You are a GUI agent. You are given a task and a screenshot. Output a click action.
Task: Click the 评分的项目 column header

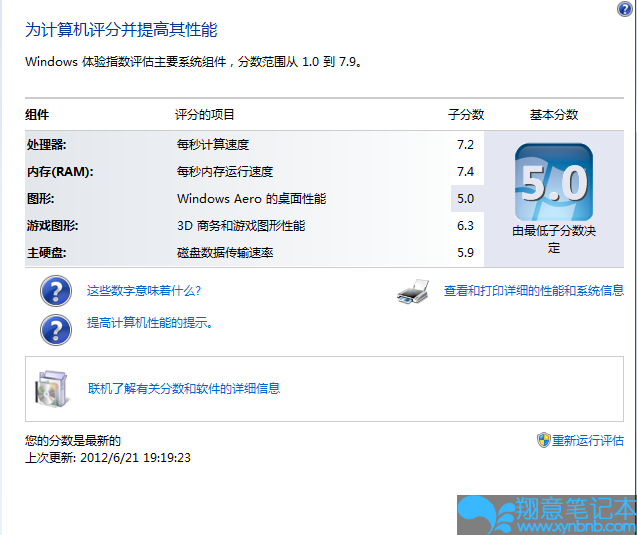coord(205,115)
